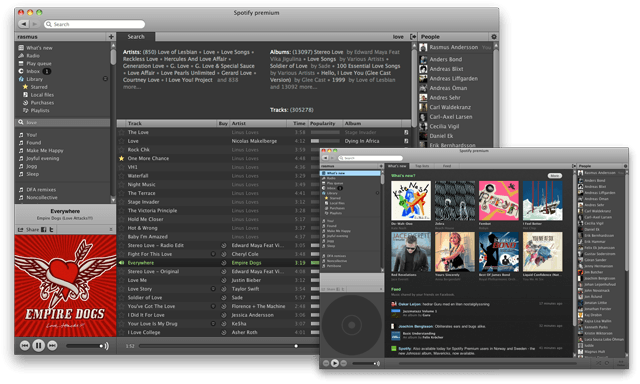
Task: Open Purchases in back window sidebar
Action: click(x=42, y=103)
